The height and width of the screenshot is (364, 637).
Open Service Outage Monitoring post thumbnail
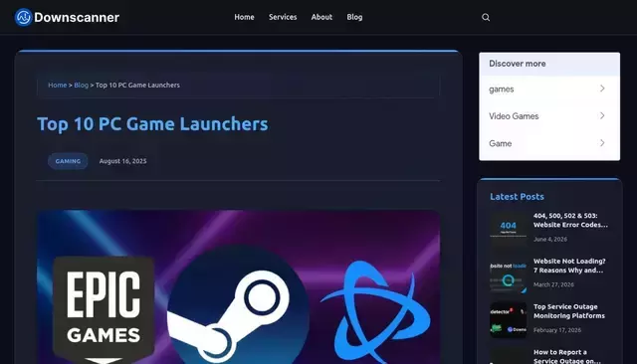509,320
